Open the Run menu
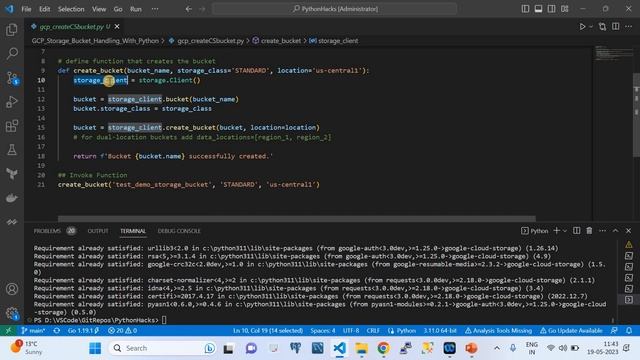The width and height of the screenshot is (640, 360). [x=136, y=9]
